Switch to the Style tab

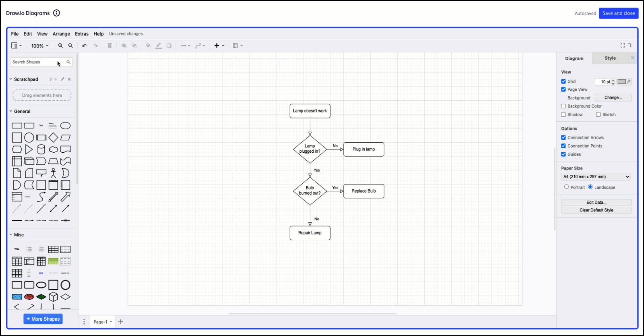610,58
